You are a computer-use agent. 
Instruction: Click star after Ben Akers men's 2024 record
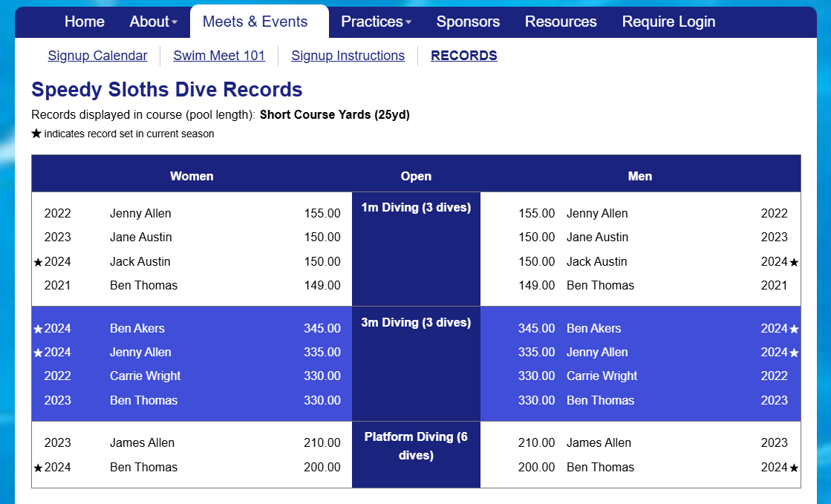(x=792, y=327)
